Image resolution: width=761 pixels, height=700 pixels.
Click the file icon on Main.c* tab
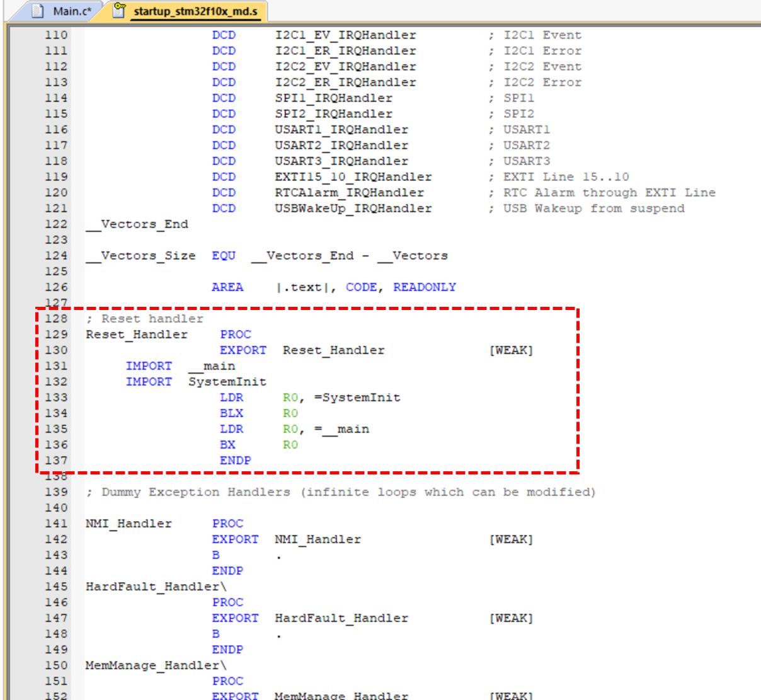(x=38, y=11)
